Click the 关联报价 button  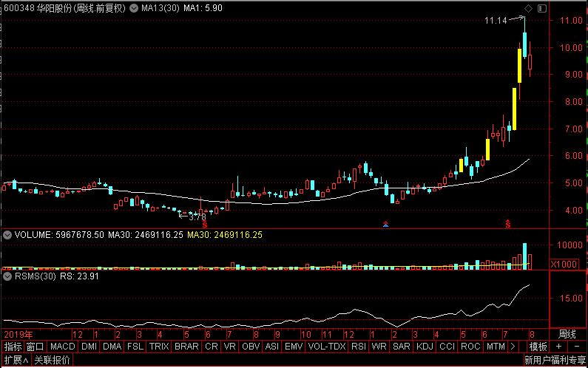(x=52, y=361)
